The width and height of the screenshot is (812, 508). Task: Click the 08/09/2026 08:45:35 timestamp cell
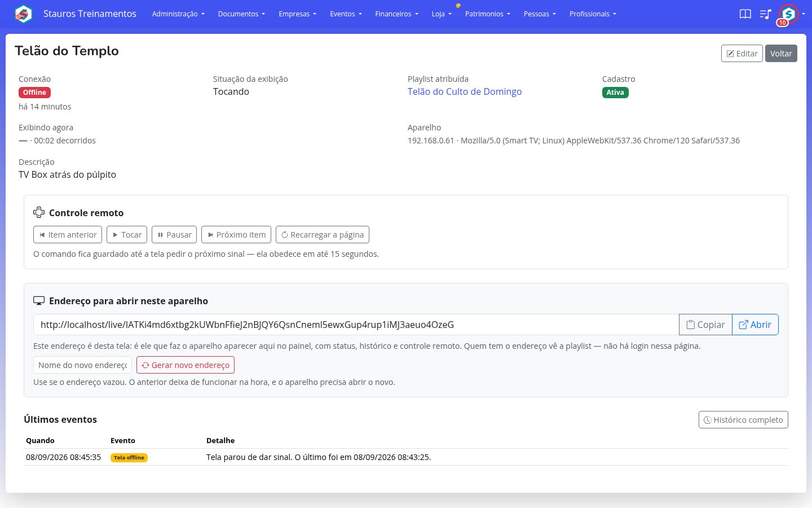(63, 457)
